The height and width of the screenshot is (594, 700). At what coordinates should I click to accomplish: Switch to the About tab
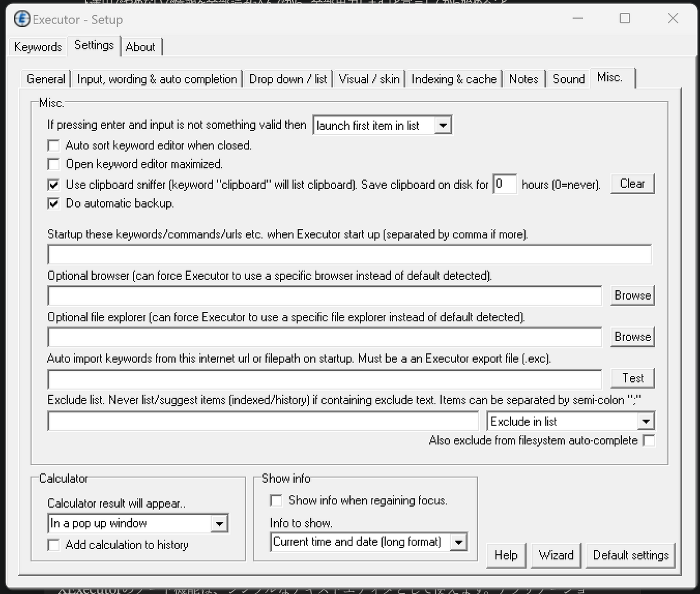click(141, 47)
